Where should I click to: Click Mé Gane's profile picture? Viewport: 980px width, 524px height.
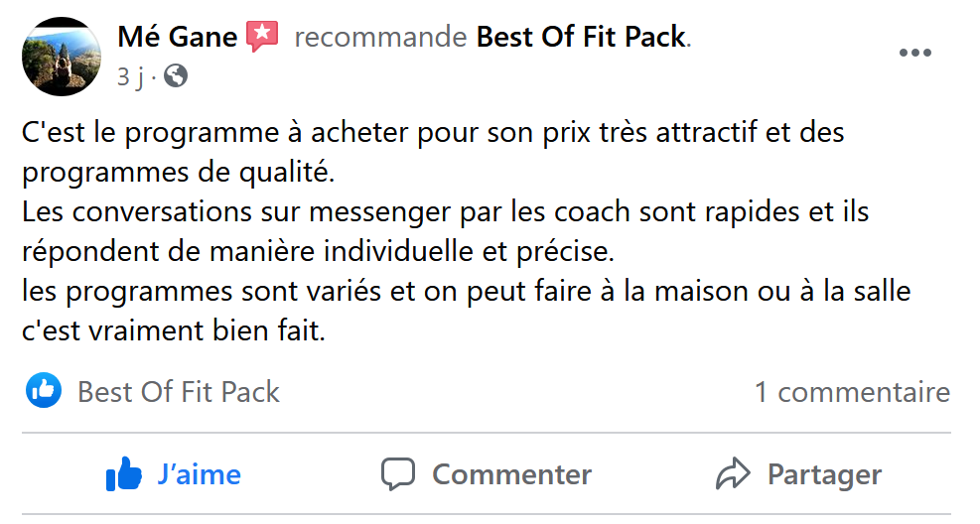click(x=62, y=57)
